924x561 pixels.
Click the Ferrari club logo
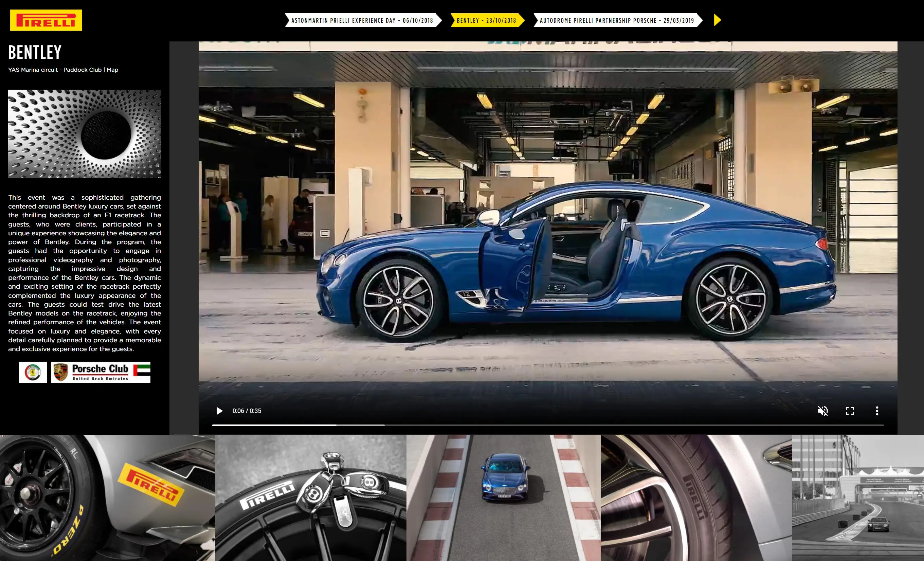point(33,373)
